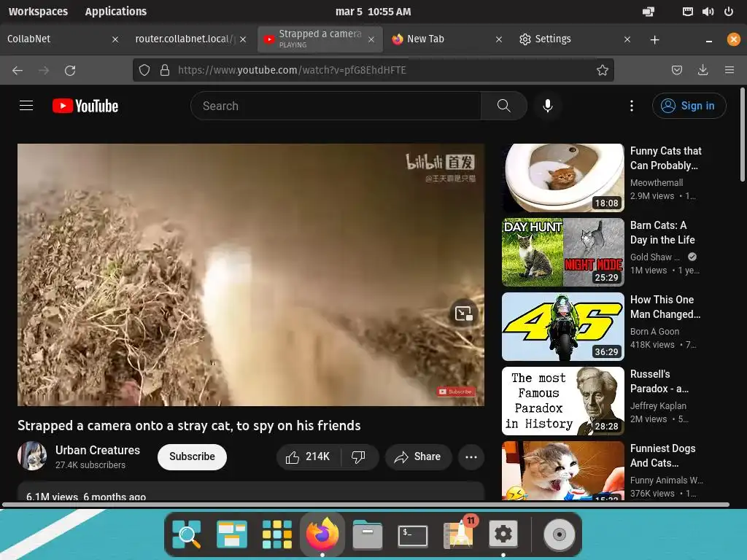Launch terminal from the dock
747x560 pixels.
tap(413, 535)
